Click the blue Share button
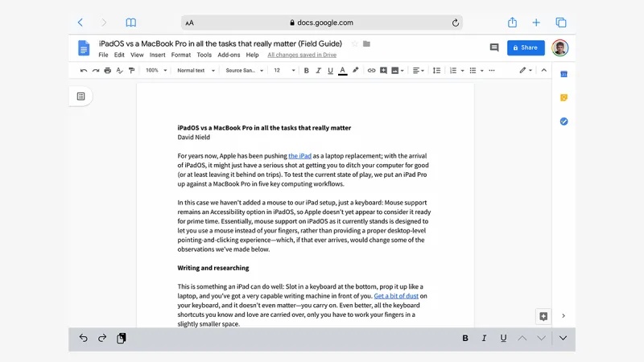 click(526, 47)
